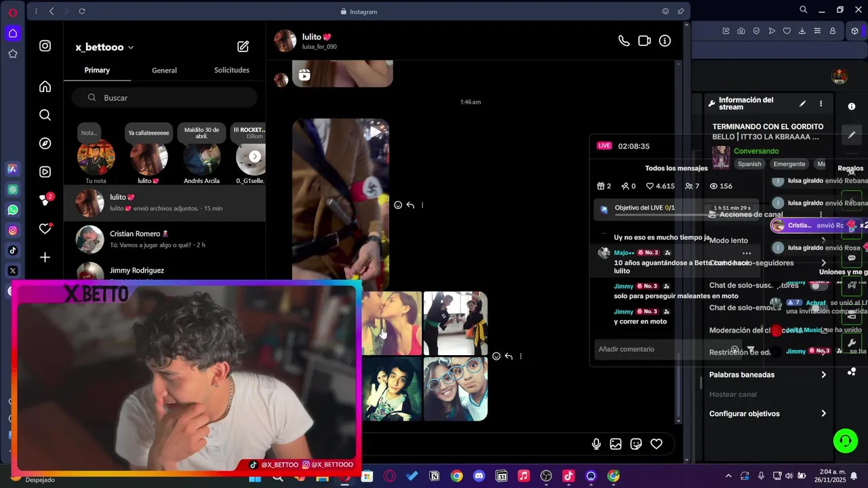Viewport: 868px width, 488px height.
Task: Open chat with Jimmy Rodriguez
Action: pyautogui.click(x=165, y=271)
